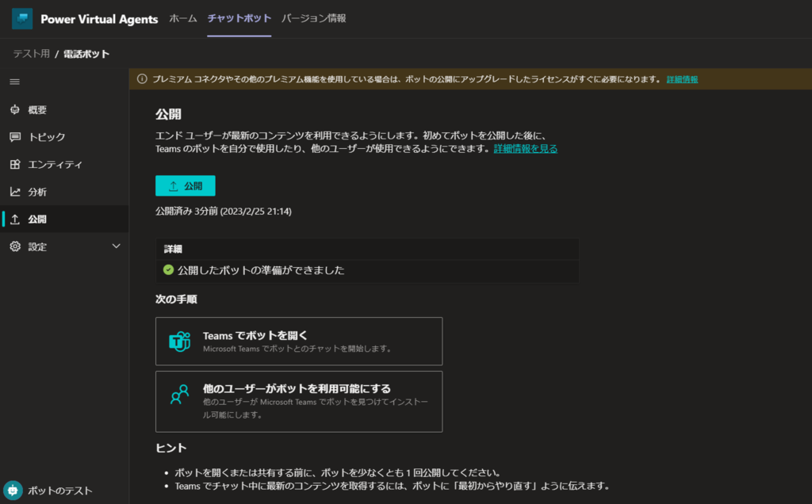The image size is (812, 504).
Task: Click the green check mark status icon
Action: tap(168, 269)
